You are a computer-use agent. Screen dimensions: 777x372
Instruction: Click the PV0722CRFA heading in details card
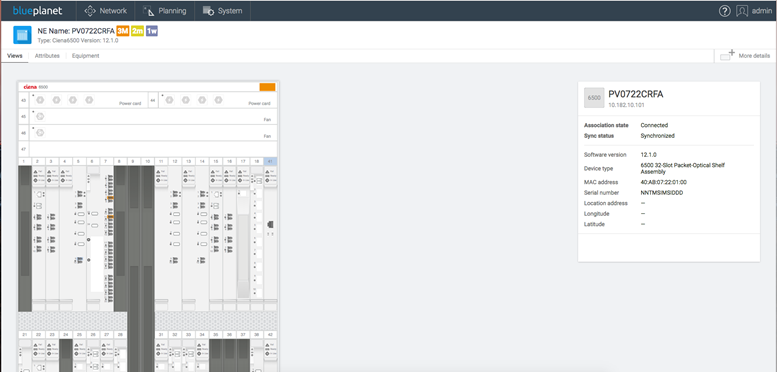pyautogui.click(x=636, y=94)
